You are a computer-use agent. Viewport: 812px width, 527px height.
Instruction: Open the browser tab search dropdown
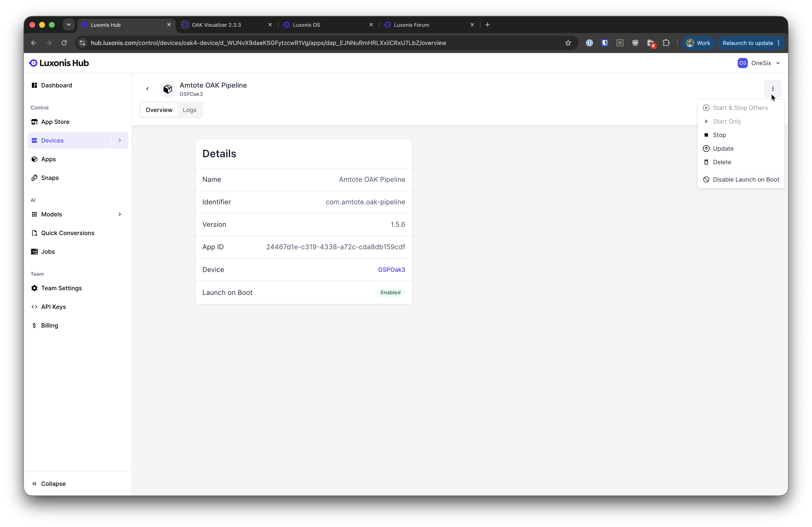pos(69,25)
